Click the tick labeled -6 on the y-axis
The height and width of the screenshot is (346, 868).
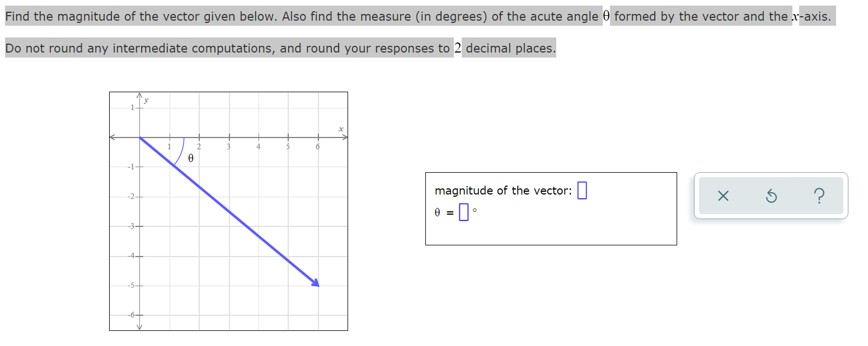pyautogui.click(x=131, y=314)
